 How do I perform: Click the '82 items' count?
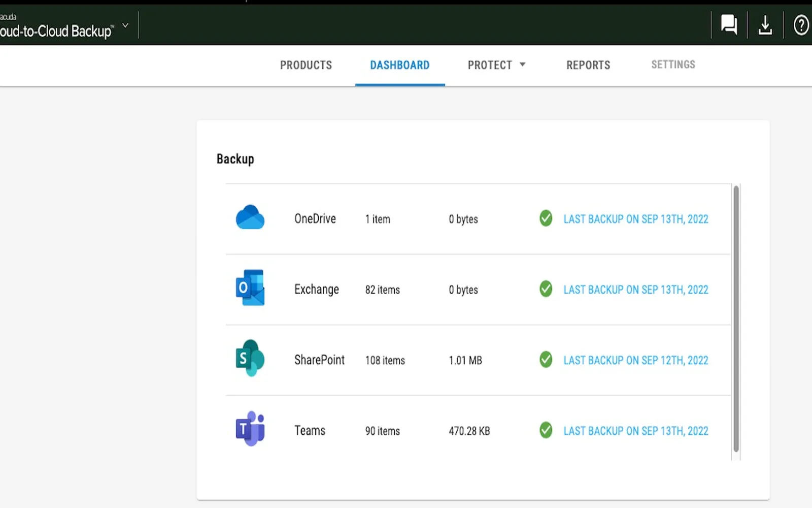(x=383, y=290)
